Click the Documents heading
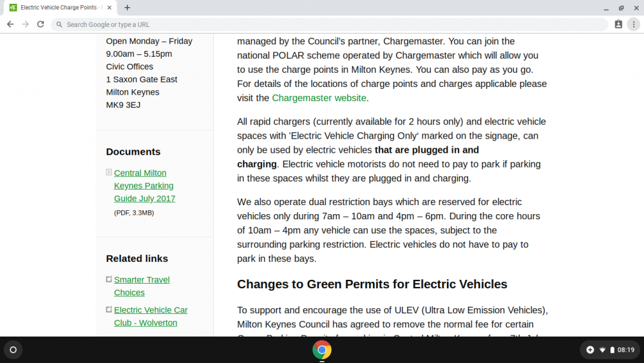 (x=133, y=152)
